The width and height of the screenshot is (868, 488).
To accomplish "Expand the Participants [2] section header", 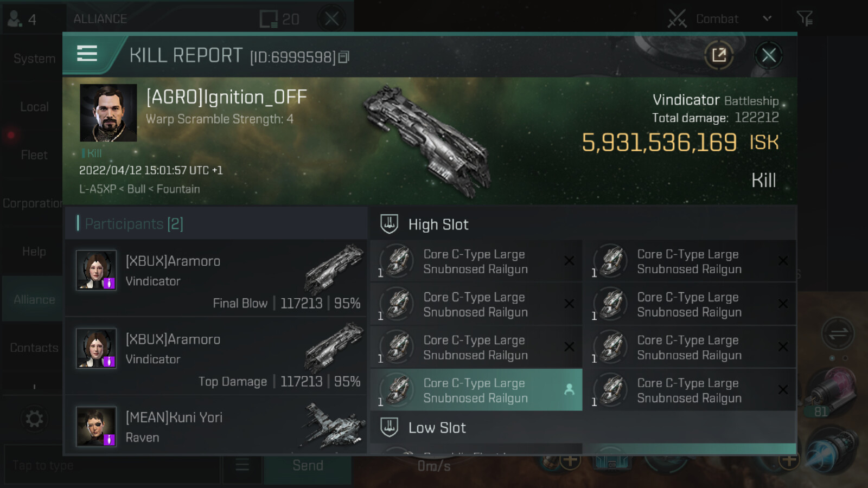I will pos(216,223).
